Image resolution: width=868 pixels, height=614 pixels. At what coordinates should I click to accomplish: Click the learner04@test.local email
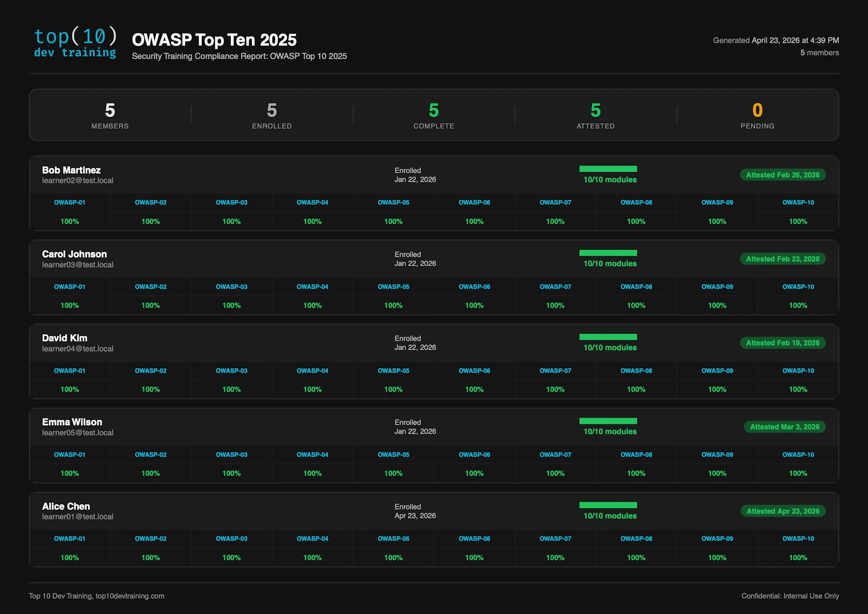tap(78, 349)
